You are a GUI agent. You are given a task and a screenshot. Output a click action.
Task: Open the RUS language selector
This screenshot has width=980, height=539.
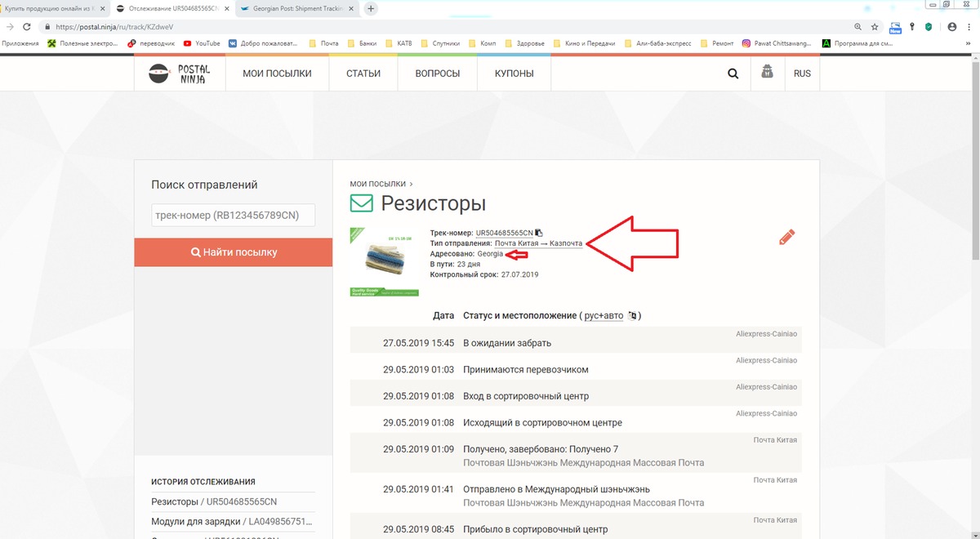coord(802,73)
